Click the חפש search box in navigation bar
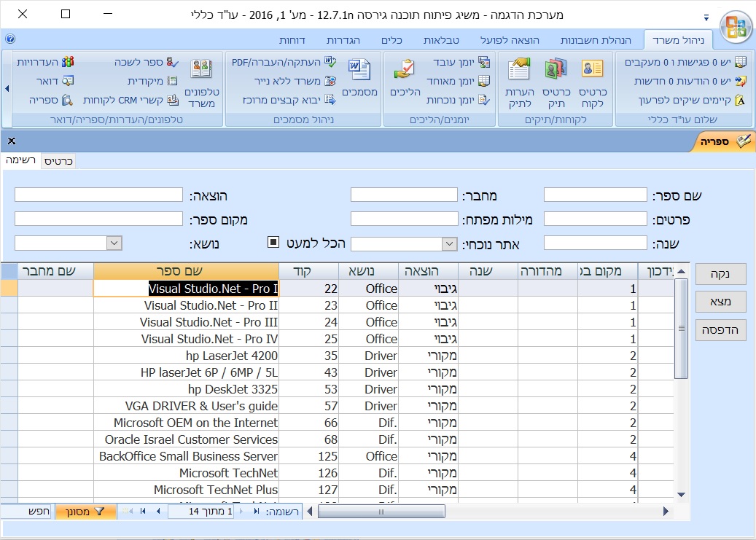The height and width of the screenshot is (540, 756). tap(26, 511)
